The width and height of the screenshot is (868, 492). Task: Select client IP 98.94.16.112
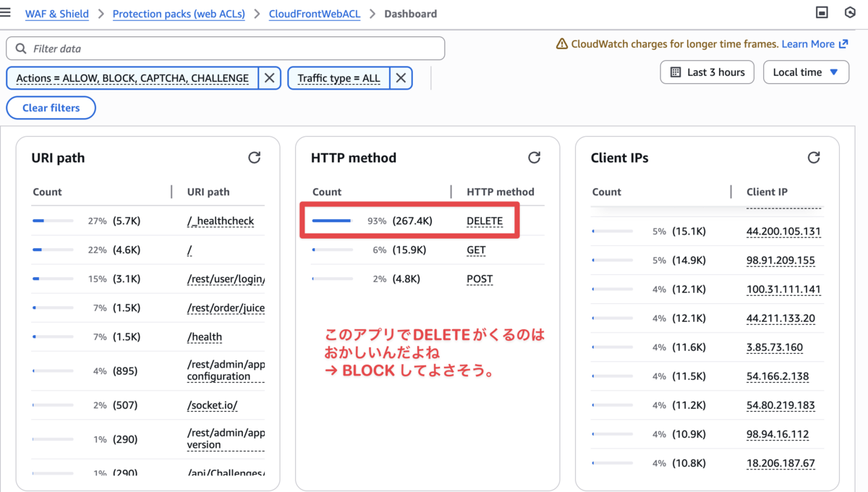[778, 434]
